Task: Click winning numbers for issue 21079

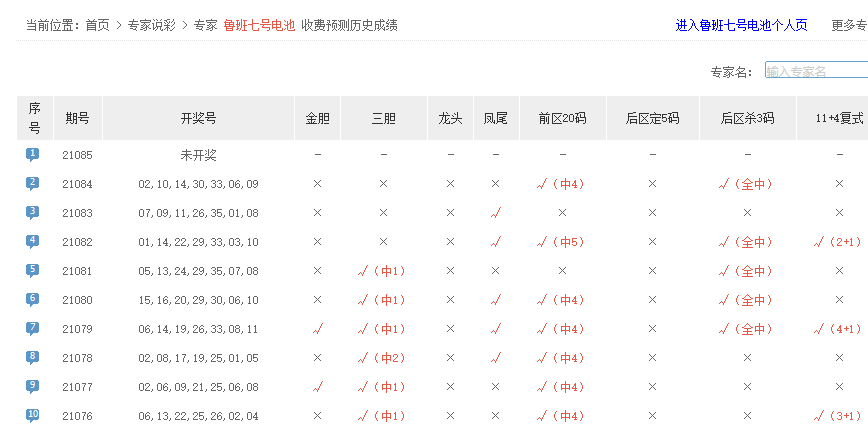Action: coord(198,329)
